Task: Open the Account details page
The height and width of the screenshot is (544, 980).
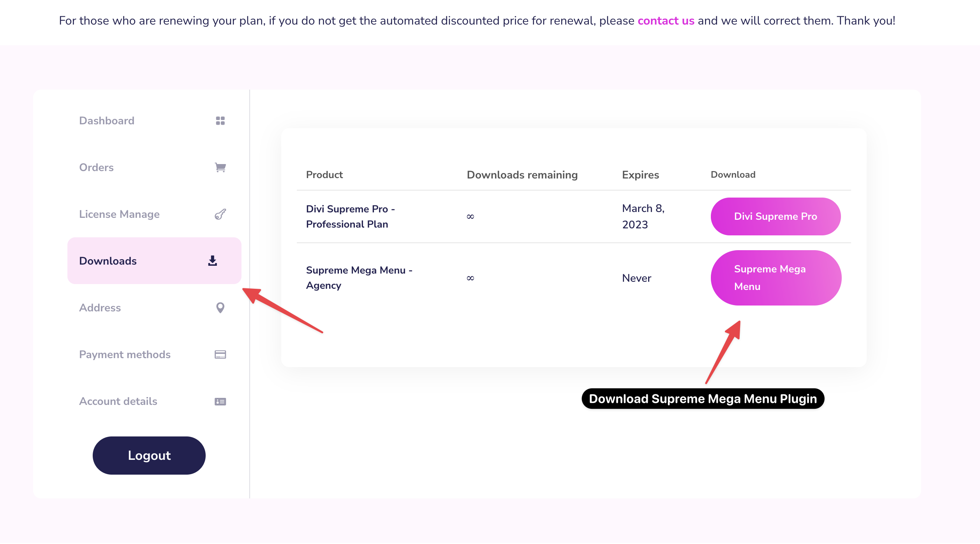Action: tap(118, 401)
